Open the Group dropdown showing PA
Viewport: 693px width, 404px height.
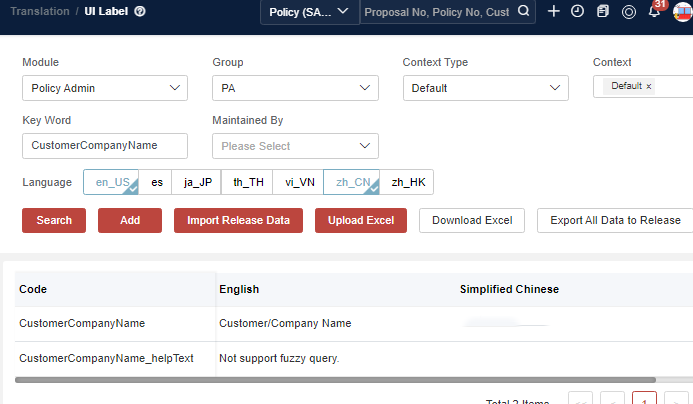[x=295, y=88]
